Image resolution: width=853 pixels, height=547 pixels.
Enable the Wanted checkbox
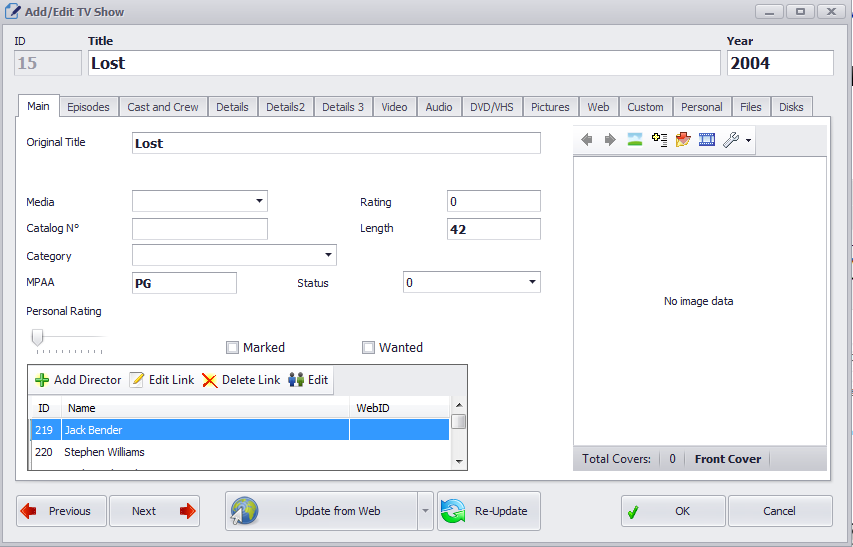tap(369, 348)
